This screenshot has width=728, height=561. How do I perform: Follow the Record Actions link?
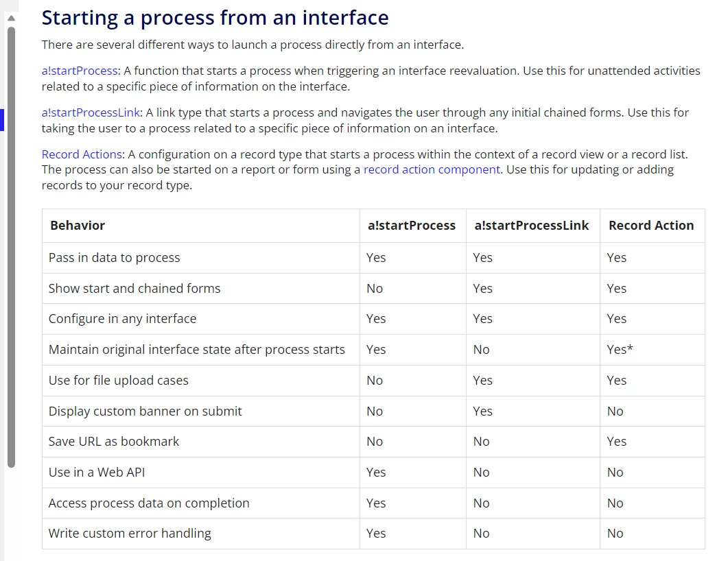point(82,154)
